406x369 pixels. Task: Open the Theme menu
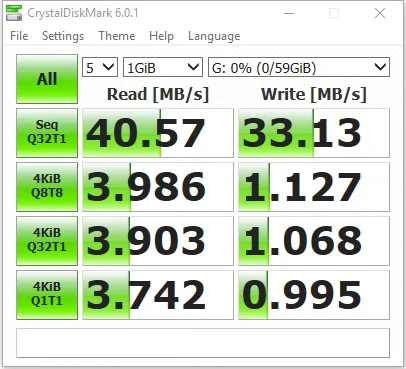click(117, 36)
